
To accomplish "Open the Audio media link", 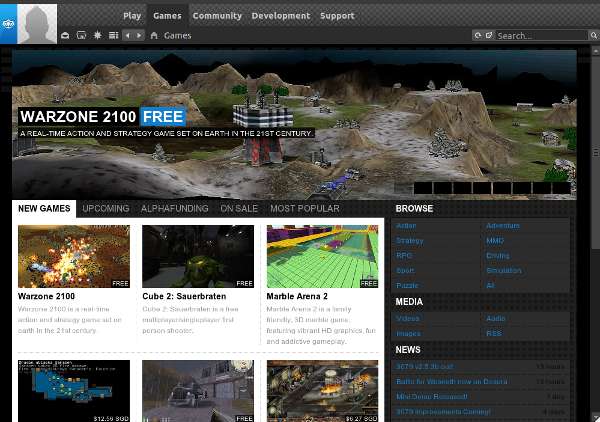I will point(496,318).
